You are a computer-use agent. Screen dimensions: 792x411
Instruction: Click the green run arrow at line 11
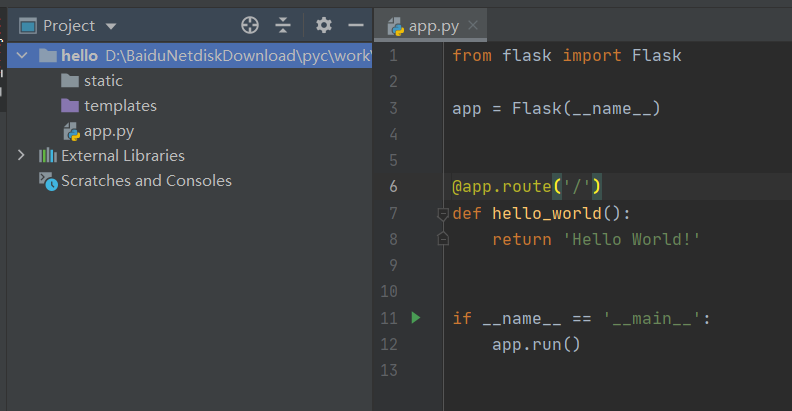click(416, 318)
